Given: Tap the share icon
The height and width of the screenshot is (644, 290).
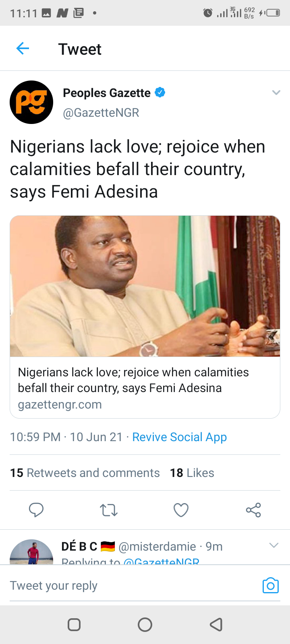Looking at the screenshot, I should 253,510.
